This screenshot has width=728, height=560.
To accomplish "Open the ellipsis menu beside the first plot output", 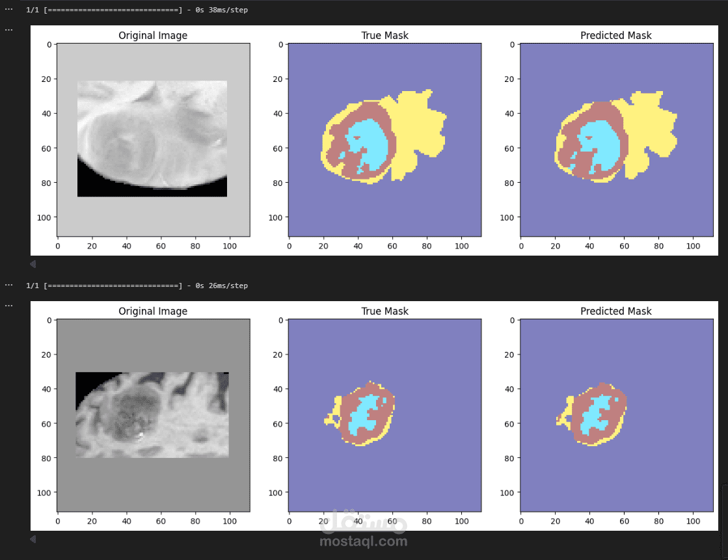I will point(8,29).
